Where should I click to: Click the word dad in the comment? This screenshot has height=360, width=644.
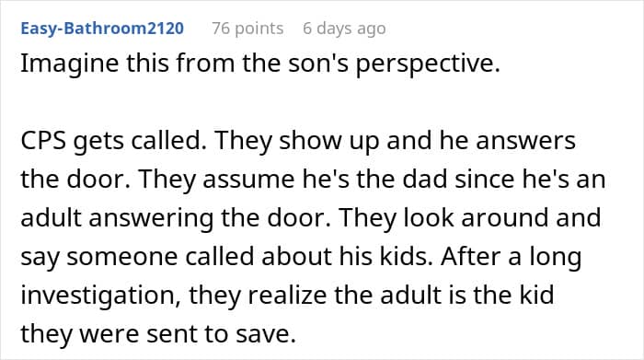pyautogui.click(x=425, y=180)
